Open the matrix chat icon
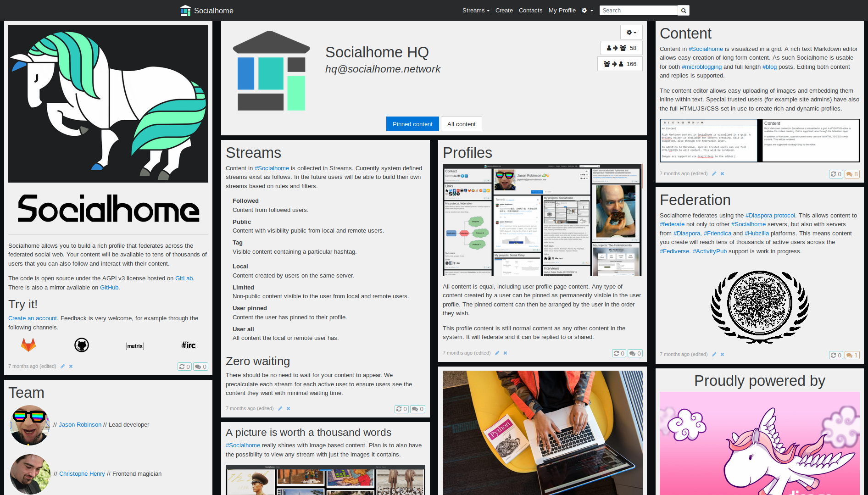This screenshot has width=868, height=495. (135, 346)
